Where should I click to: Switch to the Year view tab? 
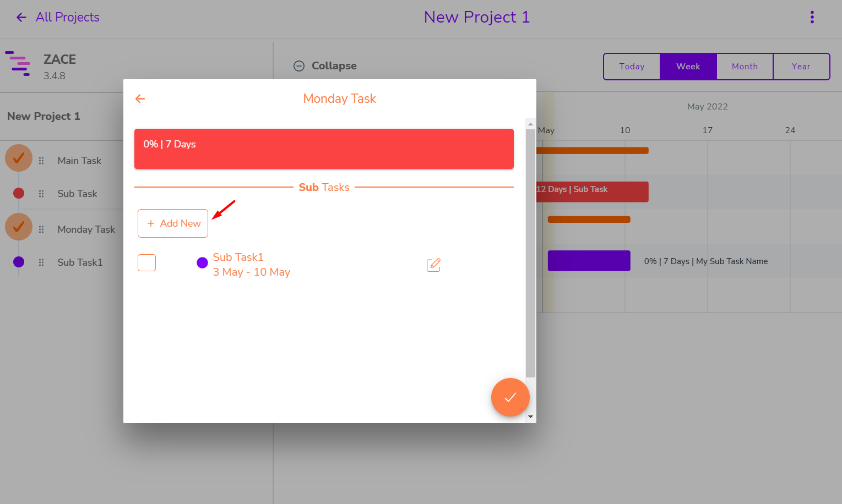pos(801,66)
